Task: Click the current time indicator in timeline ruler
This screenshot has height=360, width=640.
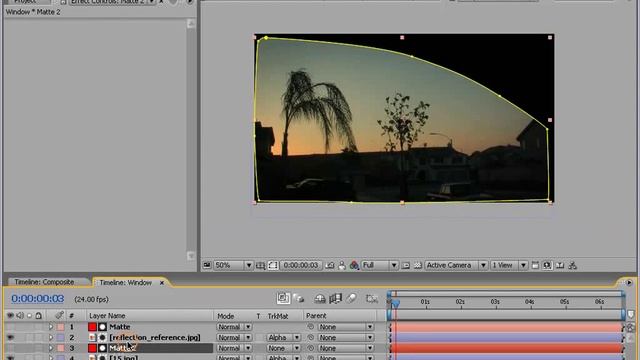Action: click(395, 303)
